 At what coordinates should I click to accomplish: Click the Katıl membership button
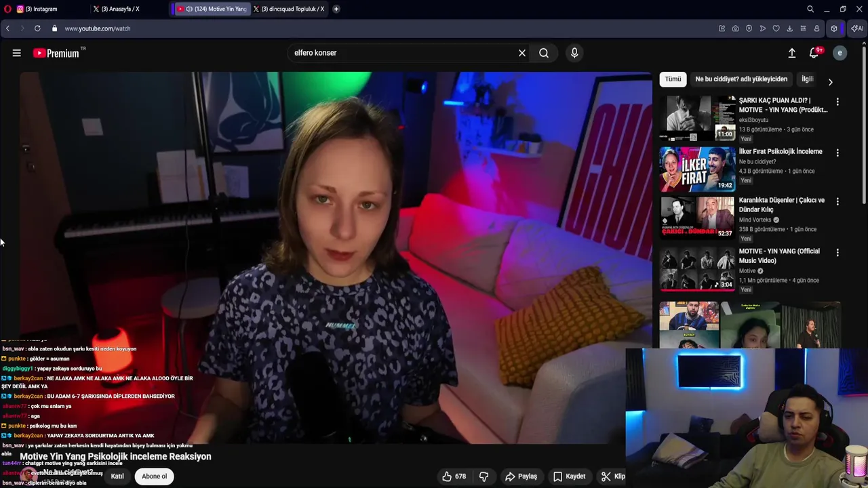click(x=117, y=476)
